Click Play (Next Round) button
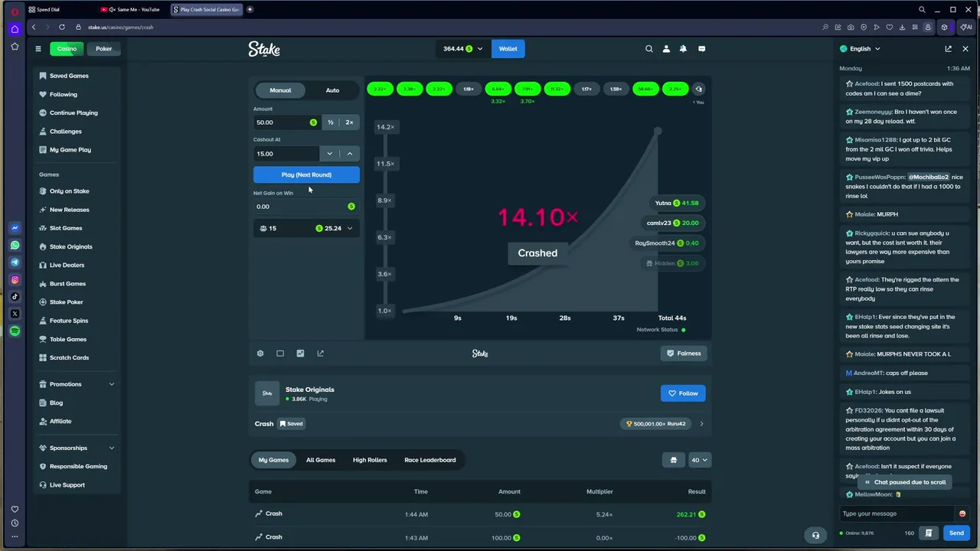Screen dimensions: 980x551 coord(306,175)
